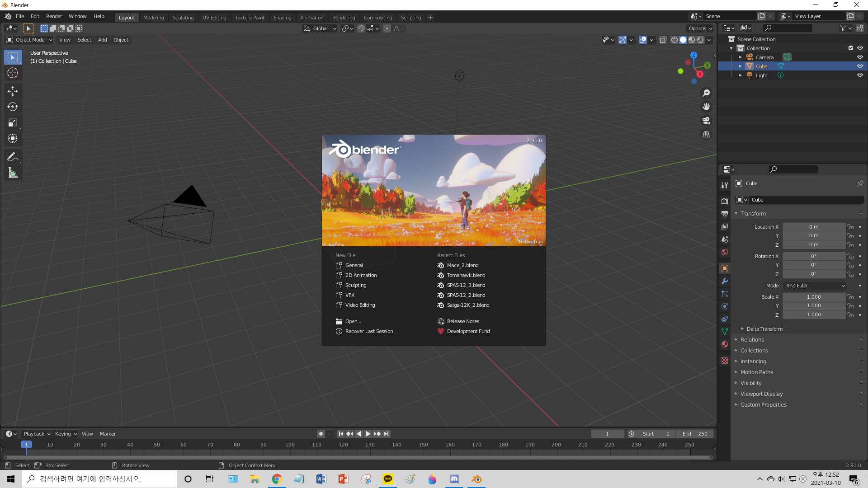Expand the Camera item in outliner
868x488 pixels.
pos(741,57)
